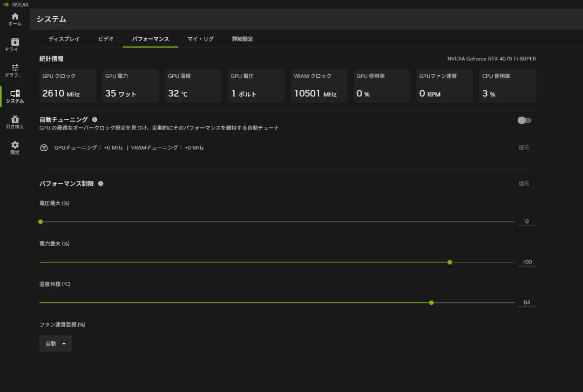The height and width of the screenshot is (392, 583).
Task: Click the システム sidebar icon
Action: (15, 93)
